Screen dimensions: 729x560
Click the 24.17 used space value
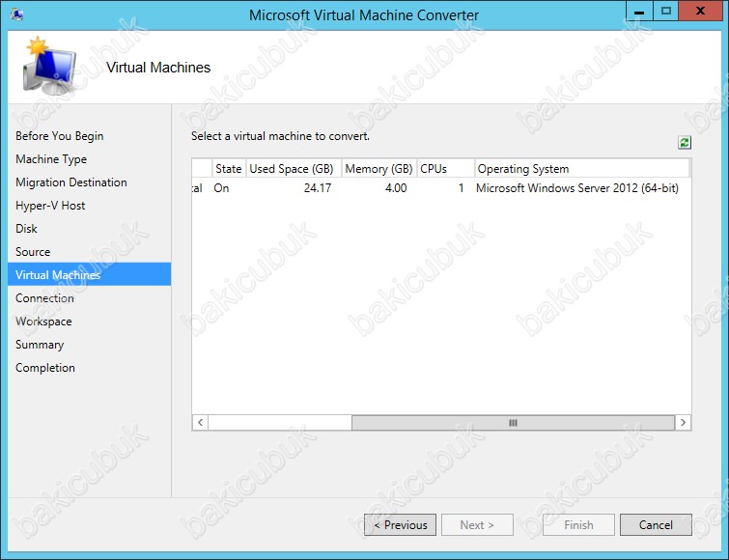click(x=318, y=187)
